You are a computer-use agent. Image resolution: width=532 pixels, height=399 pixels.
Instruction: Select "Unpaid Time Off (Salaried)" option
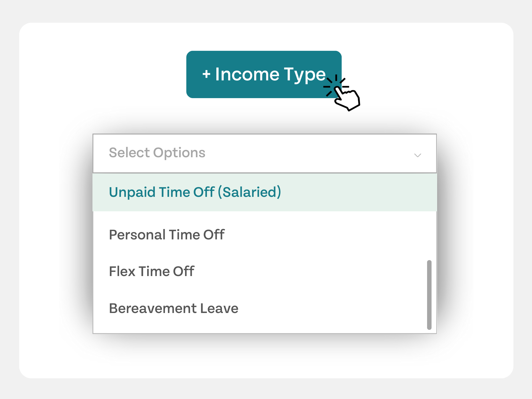click(x=195, y=192)
